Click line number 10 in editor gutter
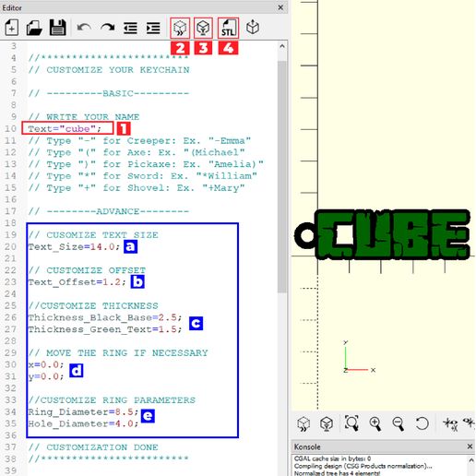476x476 pixels. [x=10, y=128]
